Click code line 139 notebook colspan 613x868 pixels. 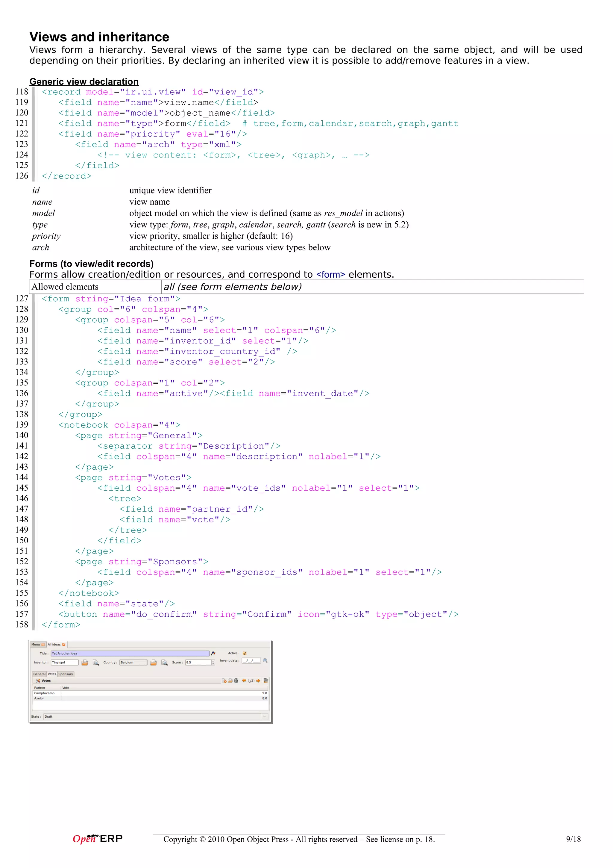tap(119, 425)
